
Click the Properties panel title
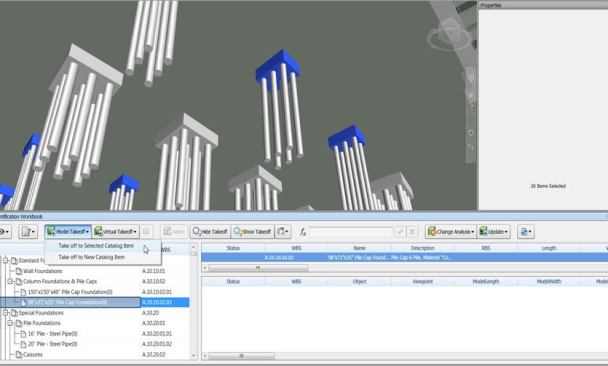click(x=491, y=5)
